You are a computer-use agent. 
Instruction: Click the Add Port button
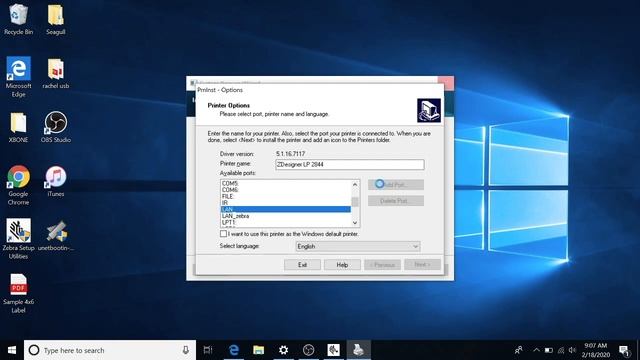point(396,184)
